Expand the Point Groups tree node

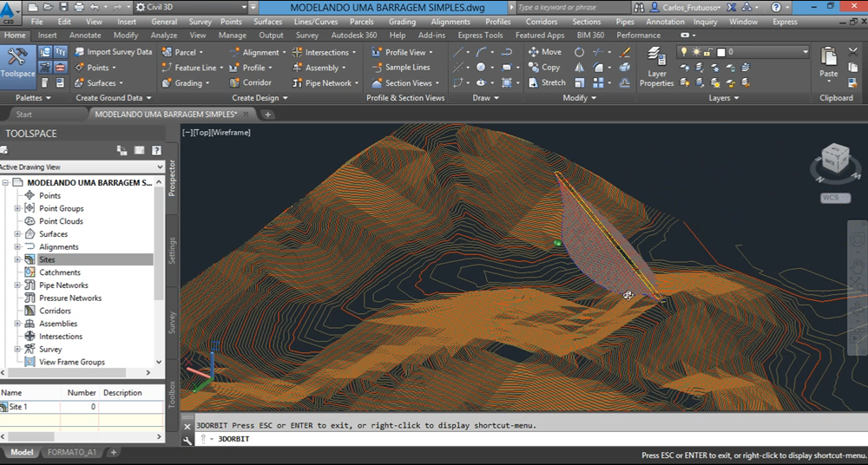tap(17, 209)
